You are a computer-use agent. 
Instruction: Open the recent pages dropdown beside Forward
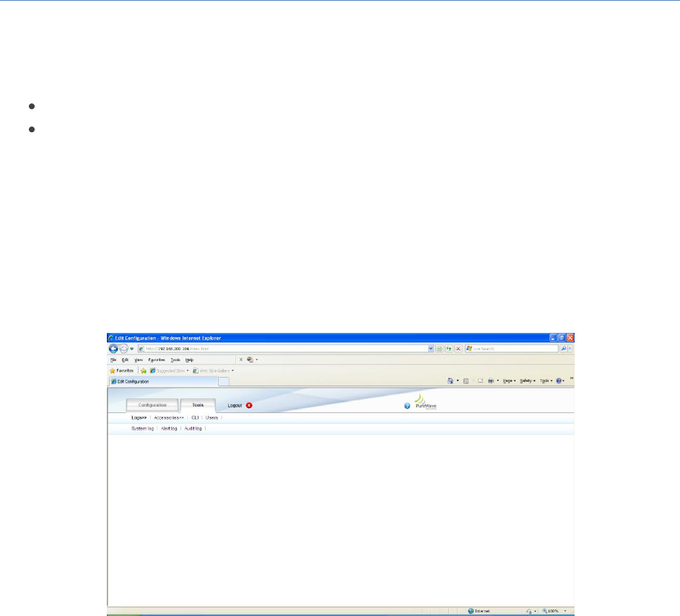coord(132,349)
